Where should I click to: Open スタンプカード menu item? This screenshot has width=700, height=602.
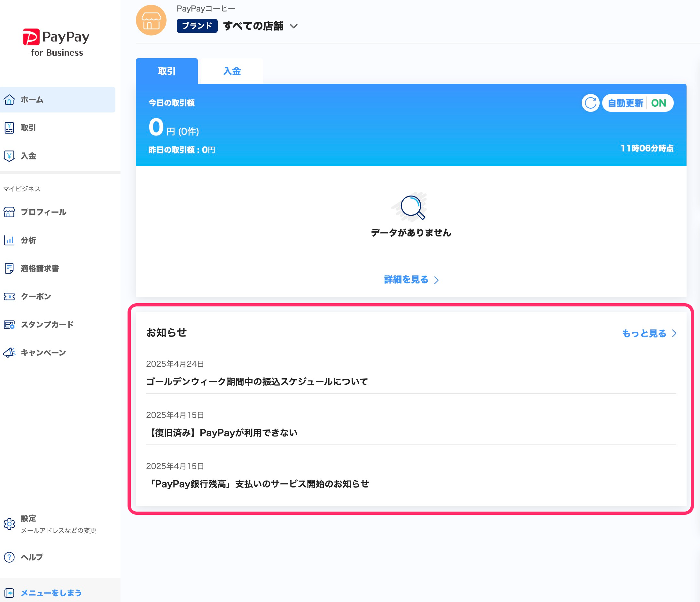coord(58,325)
